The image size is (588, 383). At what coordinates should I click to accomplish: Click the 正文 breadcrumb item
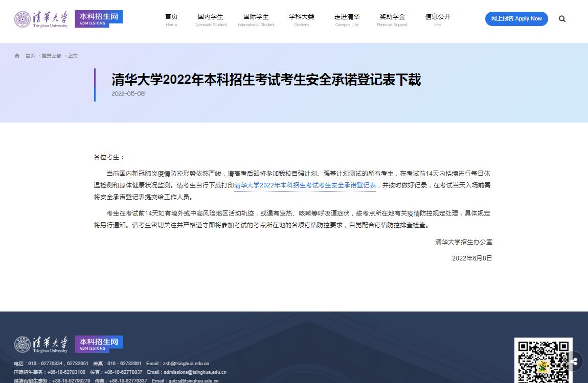pos(73,56)
